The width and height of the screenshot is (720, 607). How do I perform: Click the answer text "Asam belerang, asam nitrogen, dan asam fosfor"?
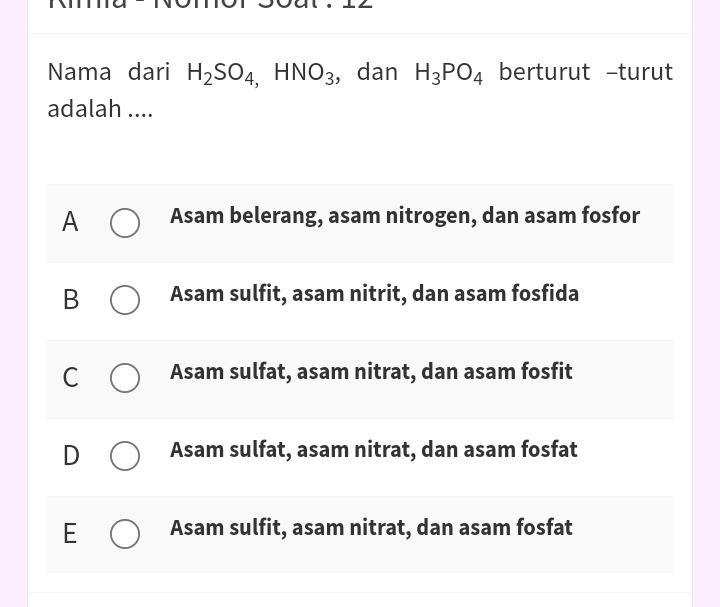pos(404,216)
